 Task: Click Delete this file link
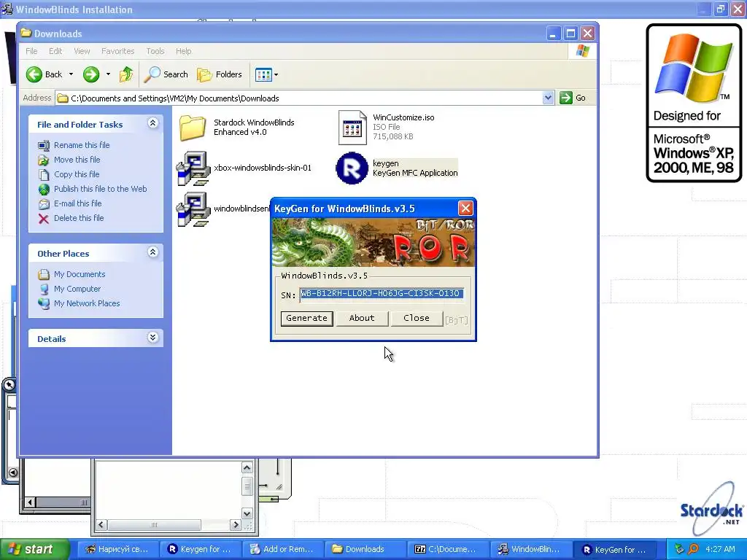click(79, 218)
